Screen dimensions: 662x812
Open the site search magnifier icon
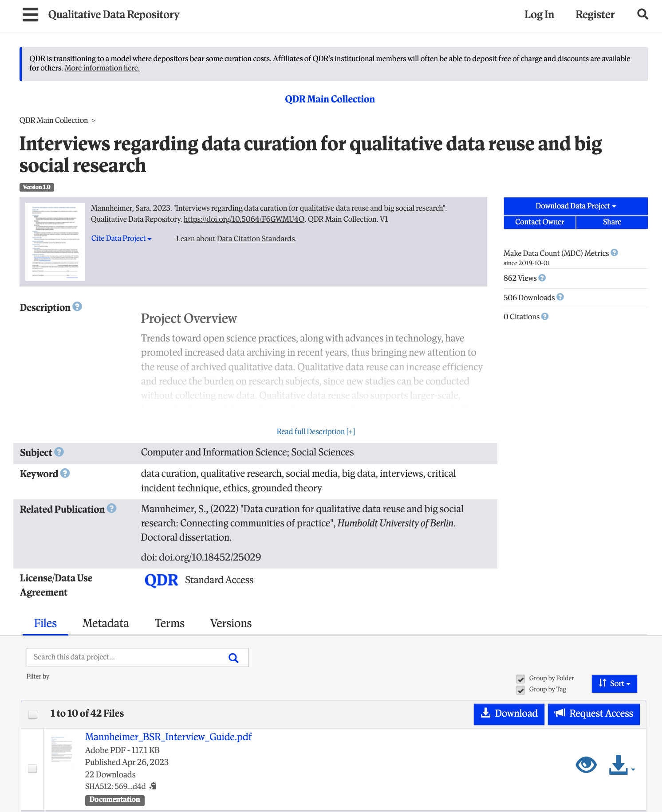tap(642, 15)
